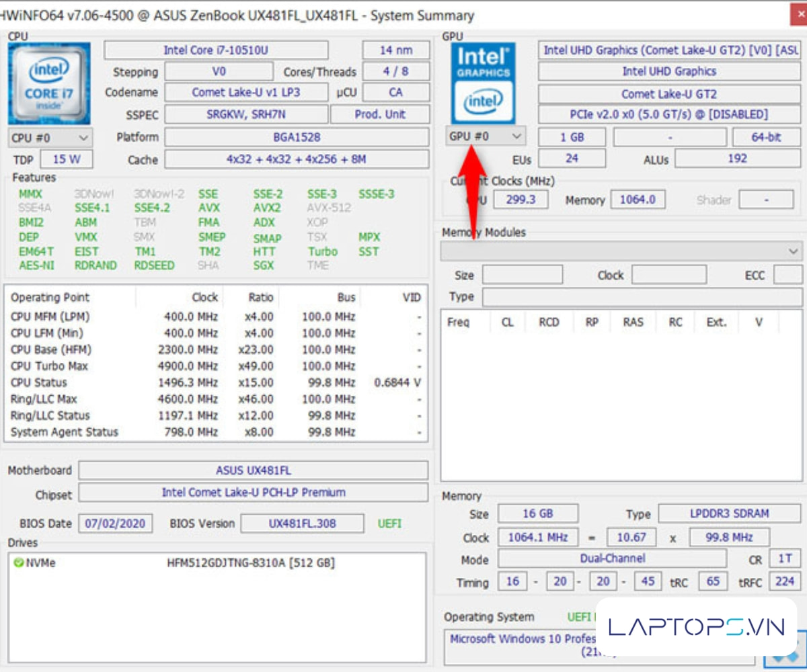Click the AVX2 feature label
This screenshot has height=672, width=807.
coord(267,208)
